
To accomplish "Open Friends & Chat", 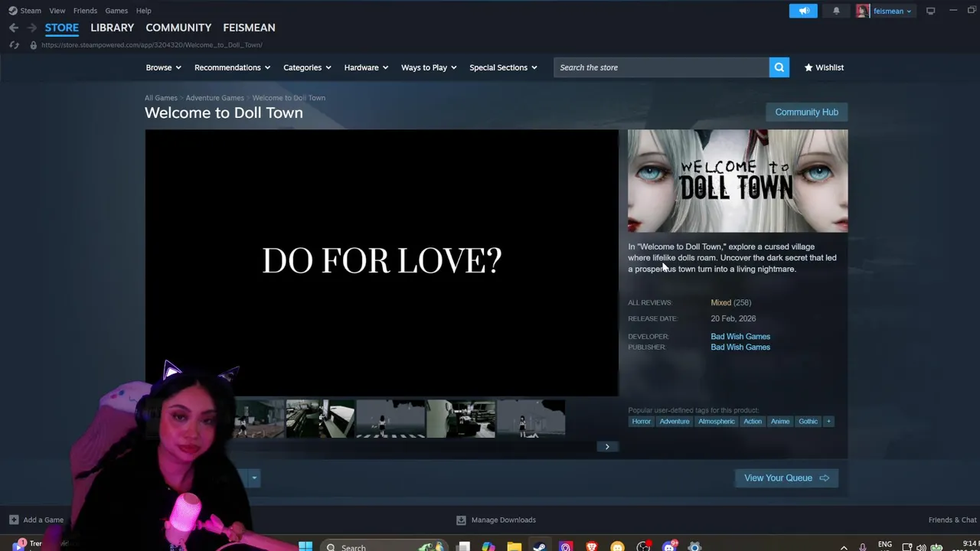I will point(952,520).
